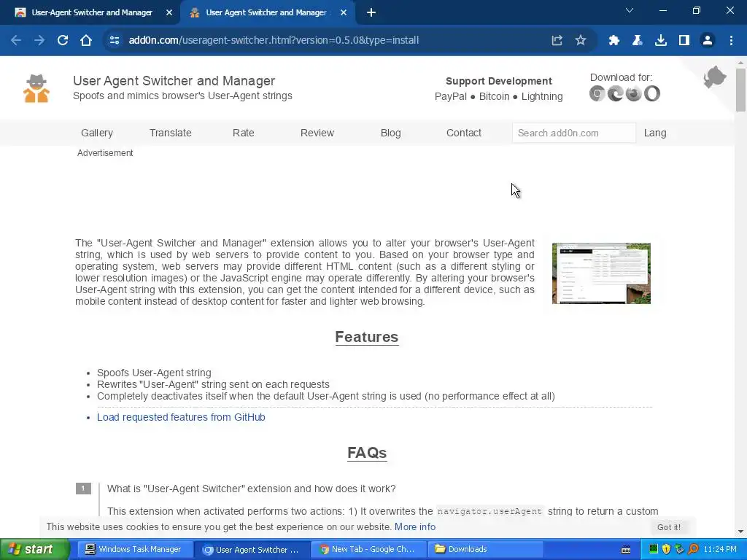The height and width of the screenshot is (560, 747).
Task: Download for Edge icon
Action: [x=616, y=93]
